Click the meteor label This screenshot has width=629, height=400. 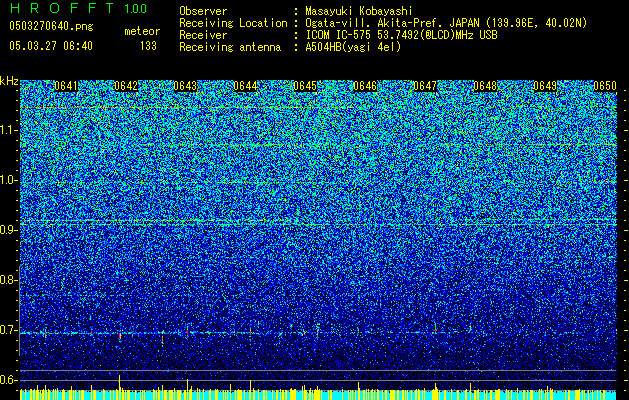(142, 31)
